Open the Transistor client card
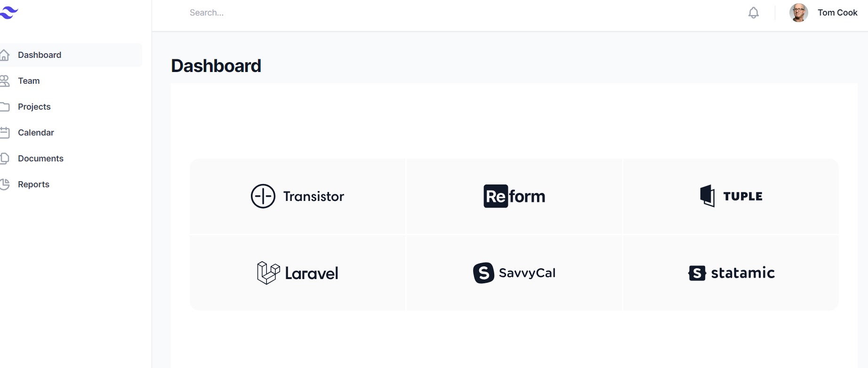 click(x=297, y=196)
